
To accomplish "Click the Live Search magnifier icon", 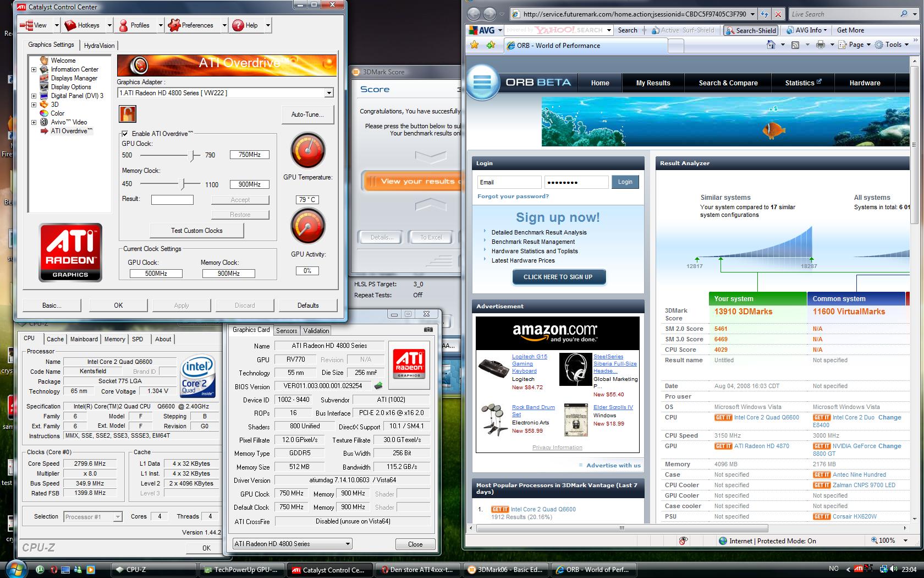I will [904, 14].
